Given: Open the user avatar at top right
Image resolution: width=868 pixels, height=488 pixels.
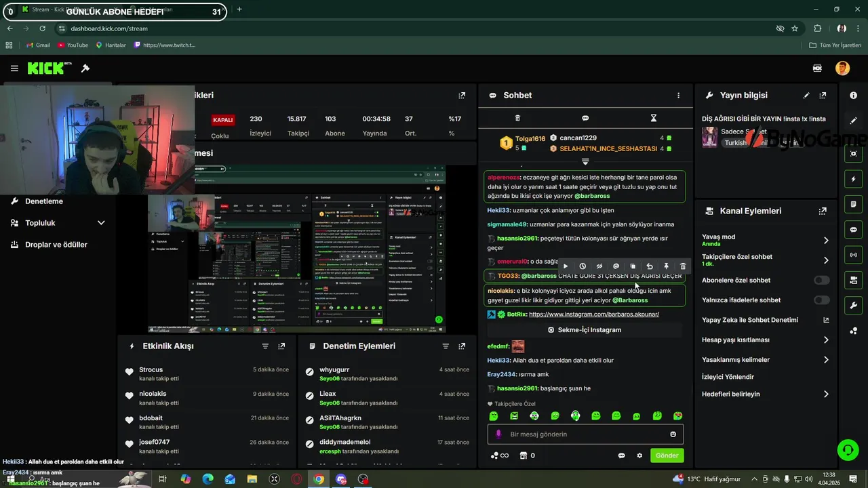Looking at the screenshot, I should coord(842,68).
